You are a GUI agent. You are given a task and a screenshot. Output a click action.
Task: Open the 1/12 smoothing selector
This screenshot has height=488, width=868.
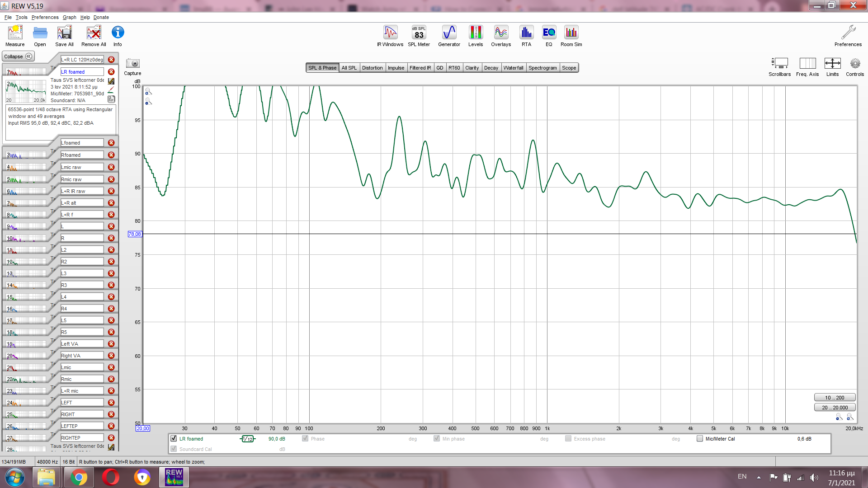tap(247, 439)
